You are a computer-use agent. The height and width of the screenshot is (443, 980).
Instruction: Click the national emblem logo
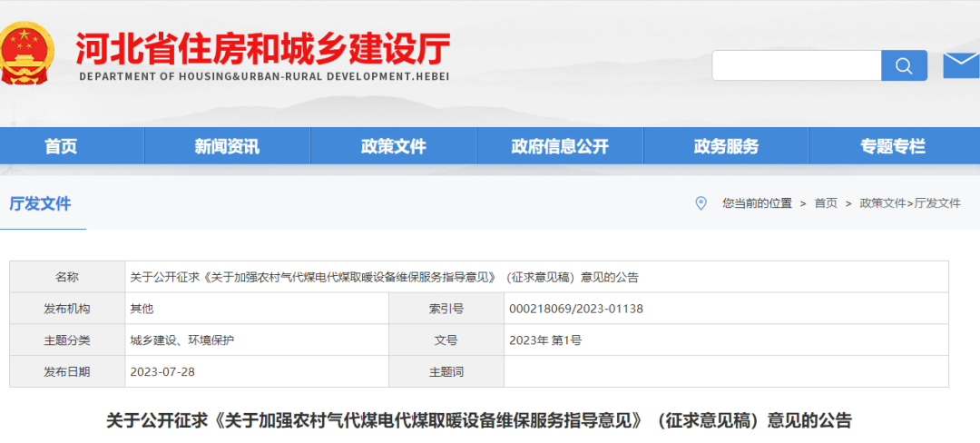27,53
